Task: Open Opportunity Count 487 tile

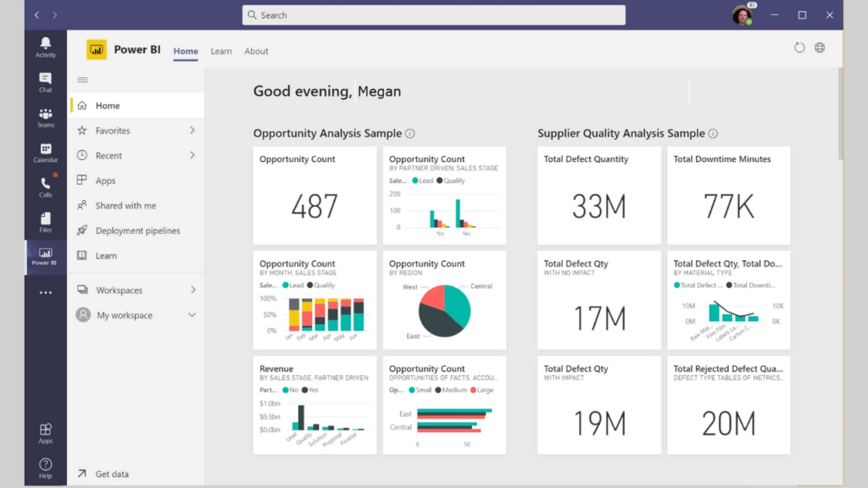Action: pyautogui.click(x=314, y=196)
